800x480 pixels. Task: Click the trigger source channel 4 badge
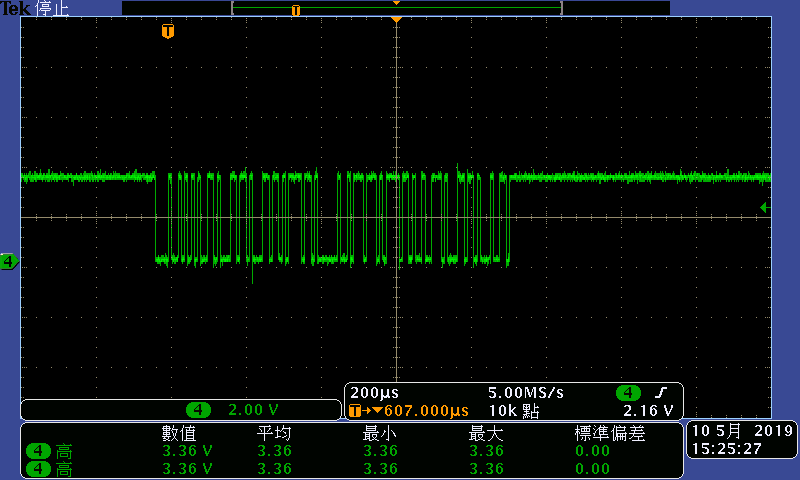[629, 393]
